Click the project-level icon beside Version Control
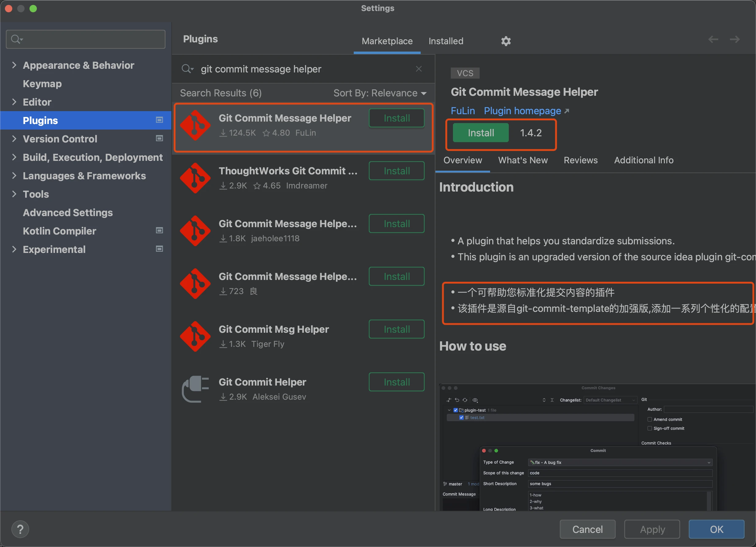The height and width of the screenshot is (547, 756). pyautogui.click(x=159, y=138)
